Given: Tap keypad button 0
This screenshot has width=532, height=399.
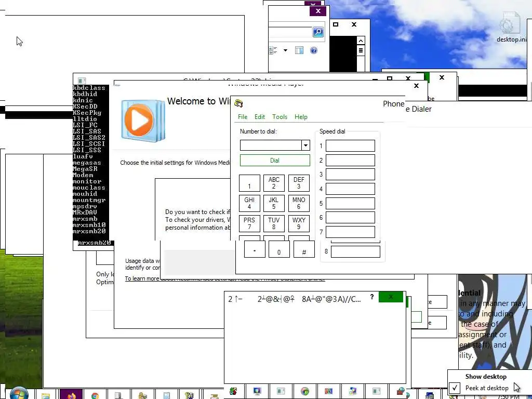Looking at the screenshot, I should coord(279,249).
